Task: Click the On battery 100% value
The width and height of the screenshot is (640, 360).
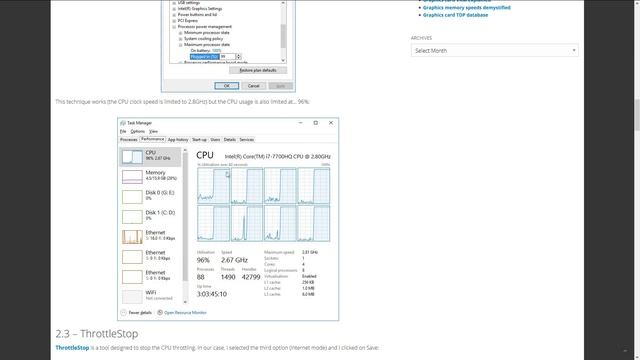Action: point(216,51)
